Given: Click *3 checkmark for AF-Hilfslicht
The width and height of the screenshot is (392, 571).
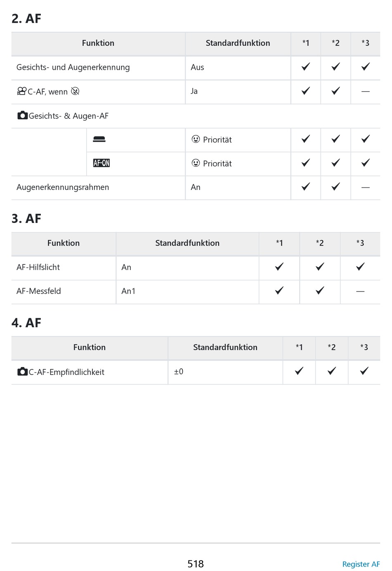Looking at the screenshot, I should [360, 266].
